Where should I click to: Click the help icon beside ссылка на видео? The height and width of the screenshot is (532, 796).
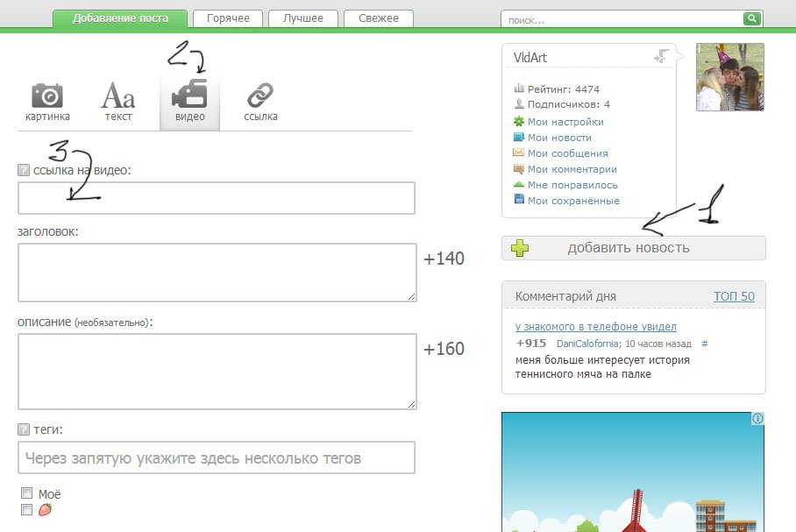(x=24, y=170)
